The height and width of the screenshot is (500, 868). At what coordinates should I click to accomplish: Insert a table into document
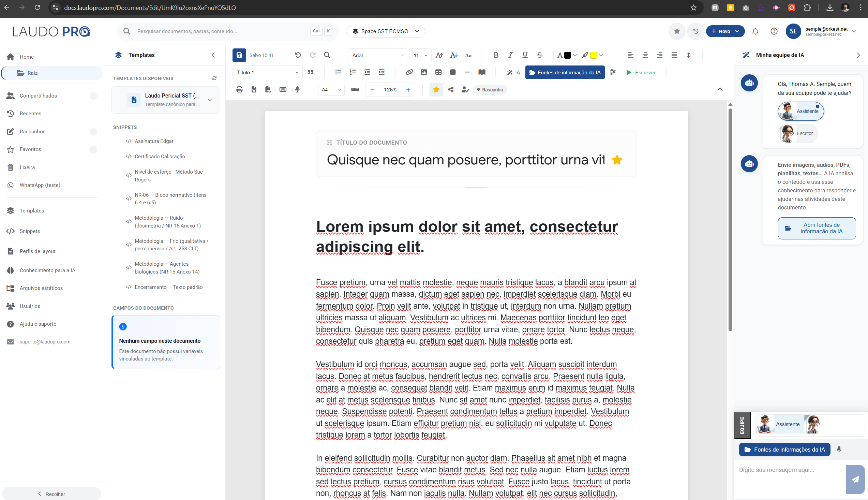(x=438, y=72)
